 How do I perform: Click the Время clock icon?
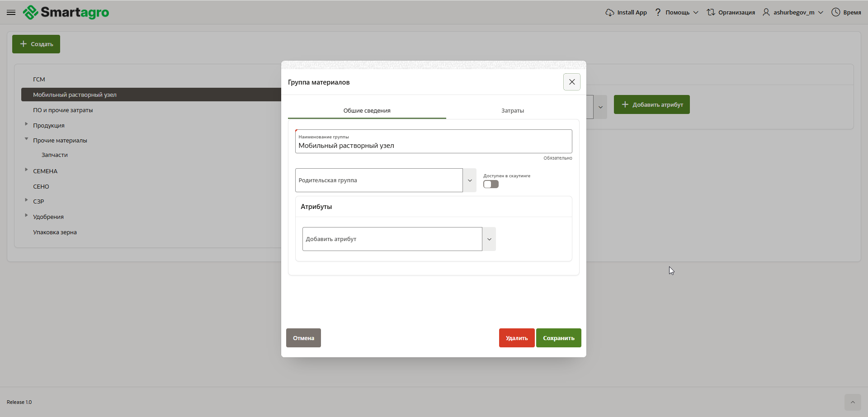click(x=835, y=12)
